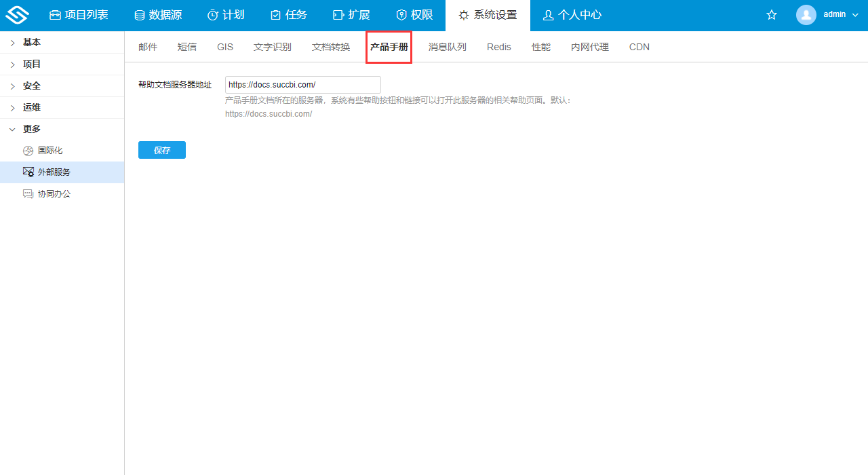Switch to the Redis tab
The height and width of the screenshot is (475, 868).
(x=498, y=47)
